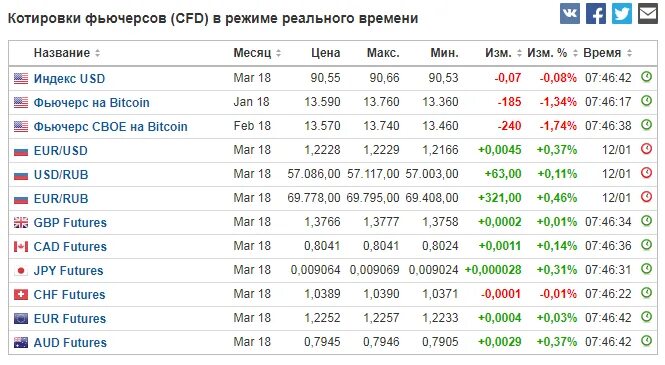The image size is (665, 365).
Task: Share the page via Twitter icon
Action: point(622,14)
